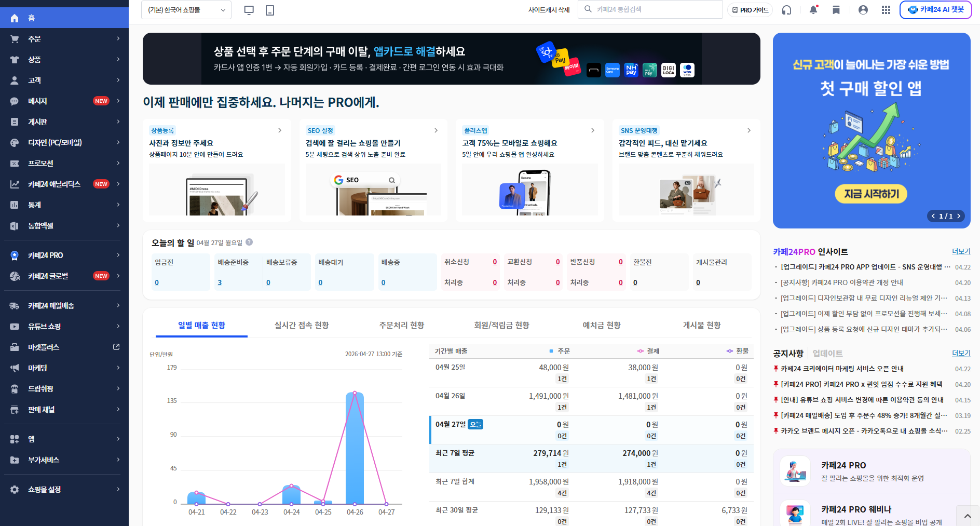Focus the 카페24 통합검색 search field
The width and height of the screenshot is (980, 526).
(x=650, y=9)
